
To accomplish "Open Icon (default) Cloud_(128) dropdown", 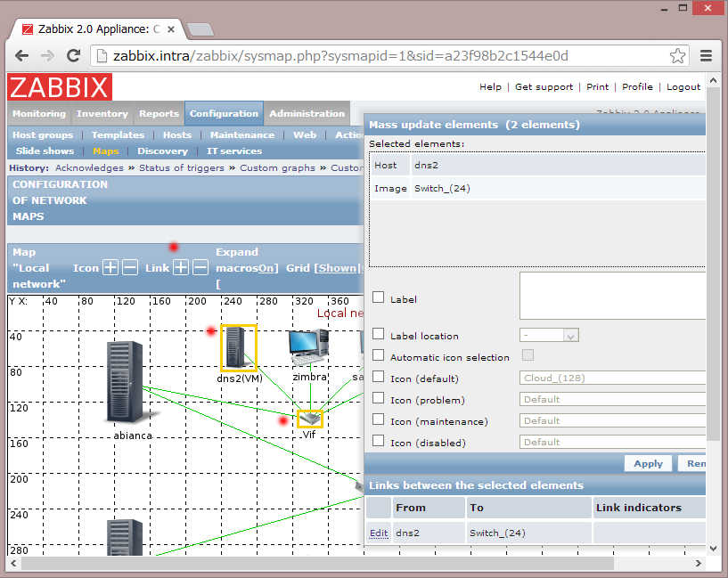I will coord(612,379).
